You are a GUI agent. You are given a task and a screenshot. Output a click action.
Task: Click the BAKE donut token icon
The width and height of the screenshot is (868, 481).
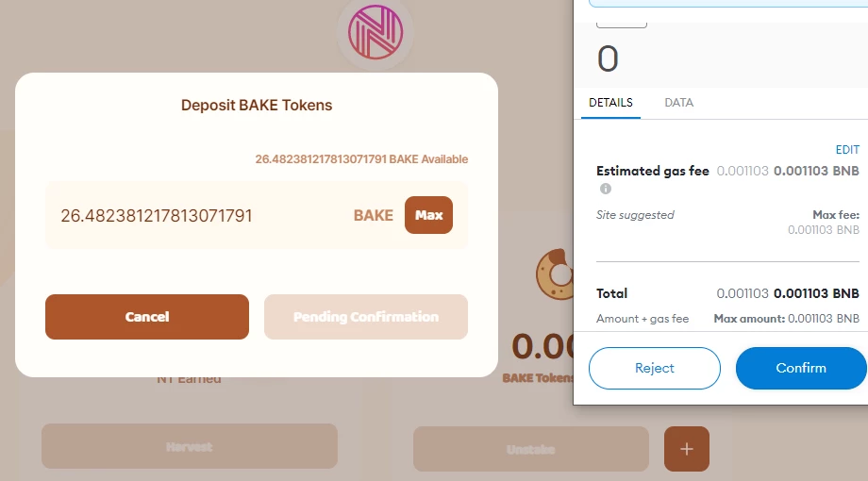tap(554, 274)
